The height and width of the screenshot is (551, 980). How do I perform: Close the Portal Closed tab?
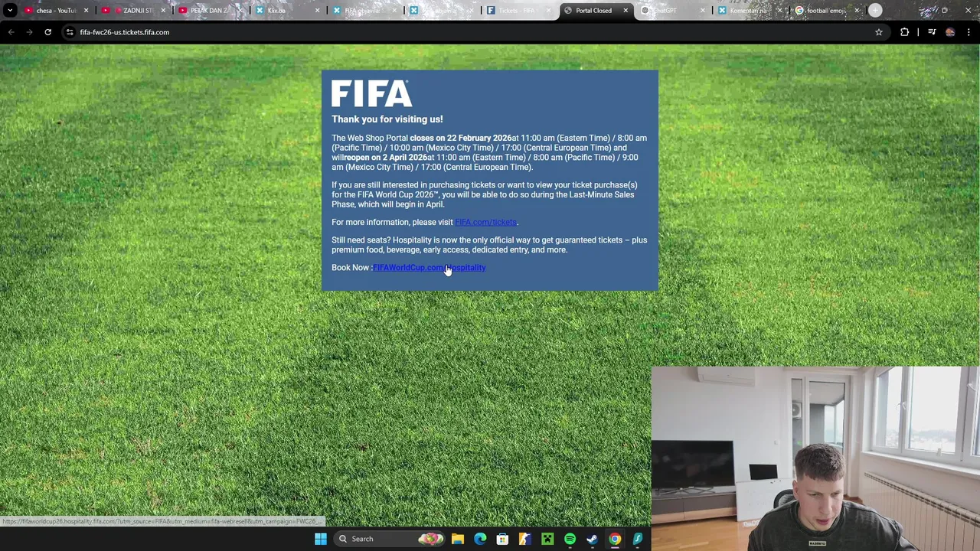click(626, 11)
